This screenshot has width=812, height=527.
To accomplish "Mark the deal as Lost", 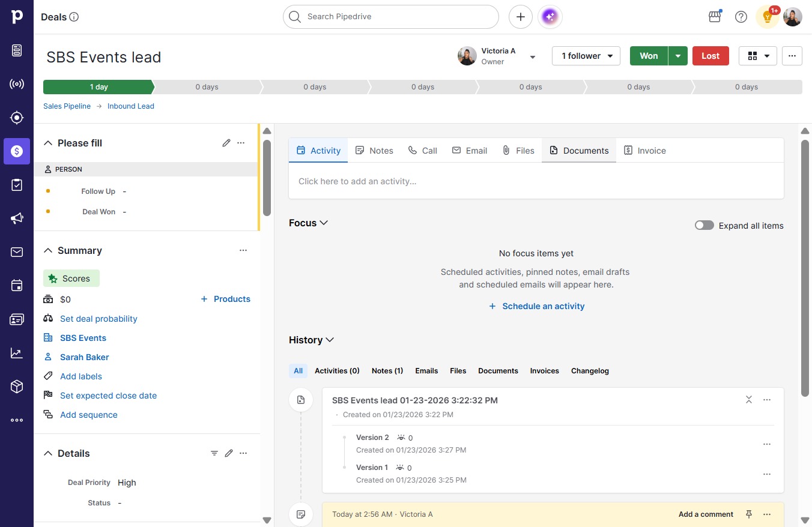I will coord(710,56).
